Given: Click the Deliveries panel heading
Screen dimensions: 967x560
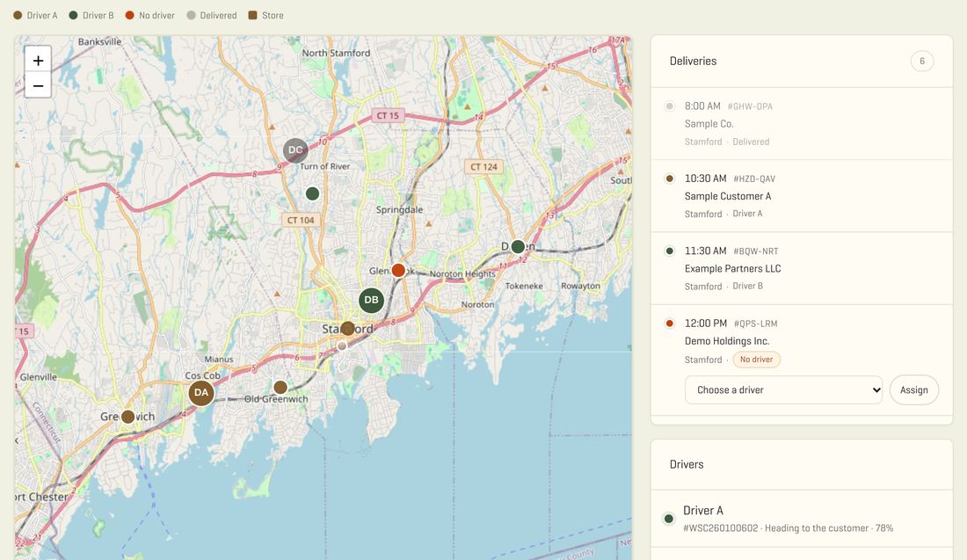Looking at the screenshot, I should tap(694, 61).
